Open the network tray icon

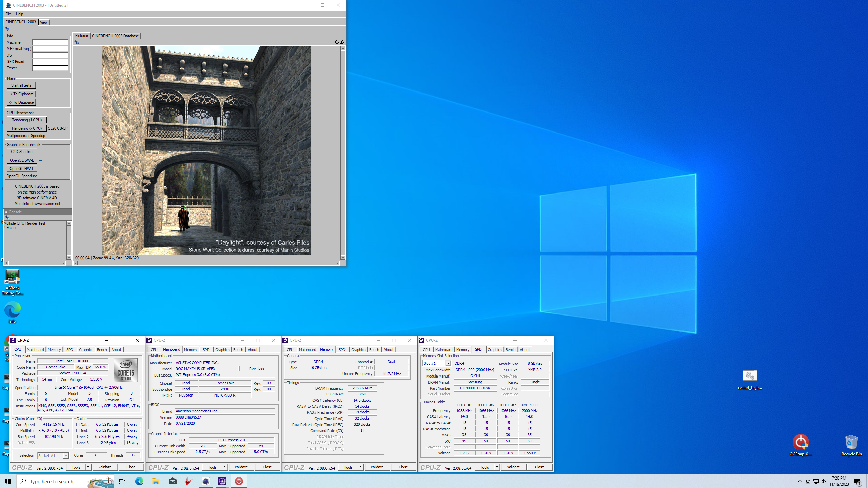click(816, 481)
